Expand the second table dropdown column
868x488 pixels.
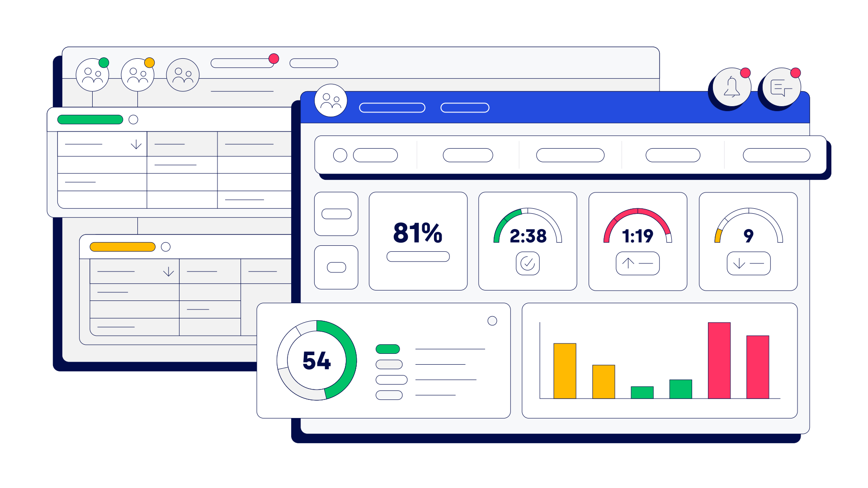(168, 272)
